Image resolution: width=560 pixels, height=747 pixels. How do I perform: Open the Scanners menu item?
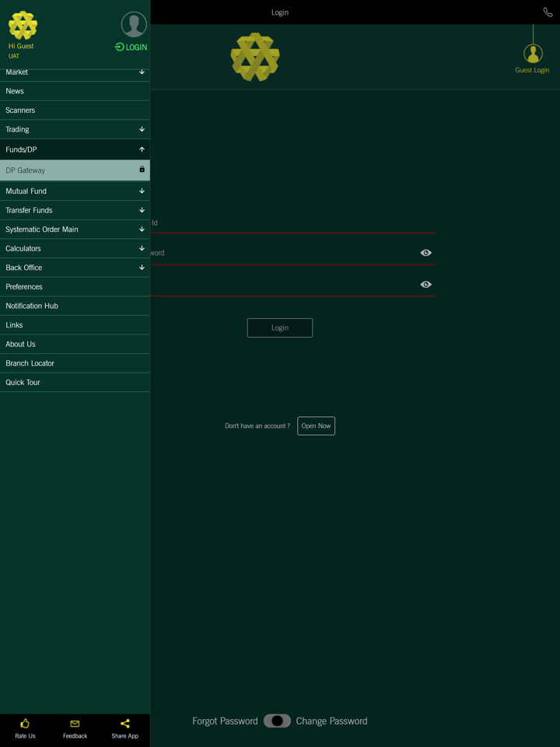[x=20, y=110]
